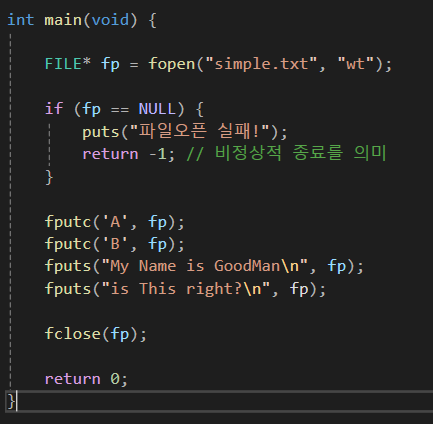Click the comment '// 비정상적 종료를 의미'
This screenshot has width=433, height=424.
[x=286, y=153]
